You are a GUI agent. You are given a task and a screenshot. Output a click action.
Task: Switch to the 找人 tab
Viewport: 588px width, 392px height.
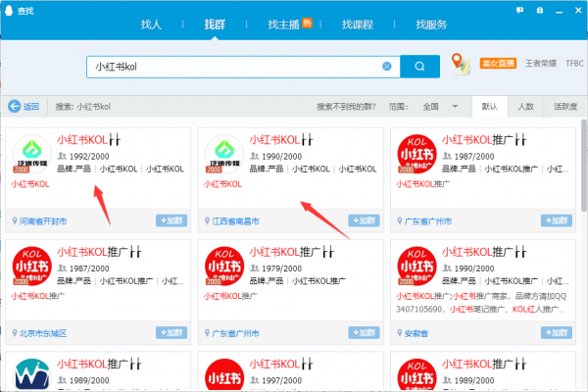(x=151, y=24)
